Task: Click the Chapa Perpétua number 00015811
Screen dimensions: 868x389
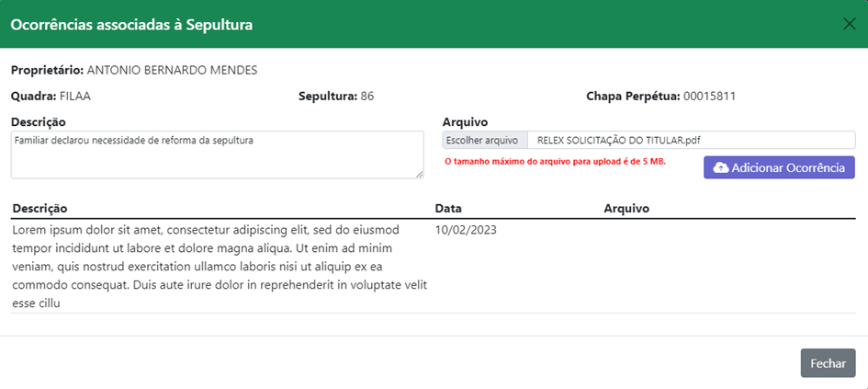Action: click(x=709, y=97)
